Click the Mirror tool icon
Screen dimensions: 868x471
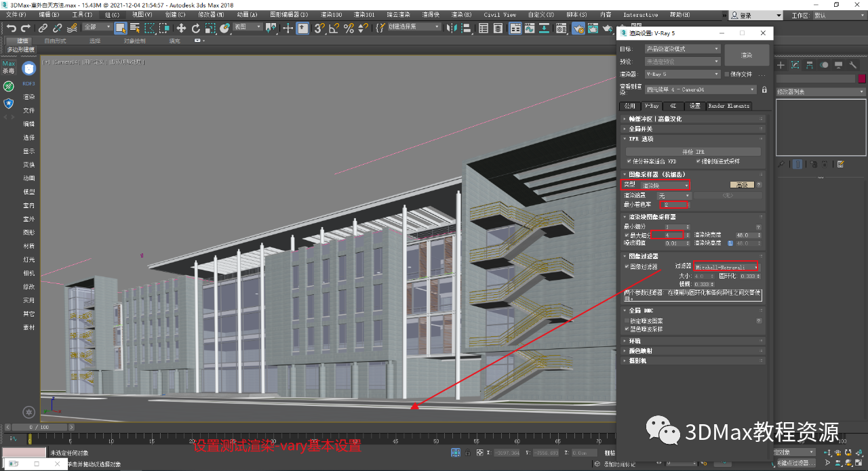[452, 28]
